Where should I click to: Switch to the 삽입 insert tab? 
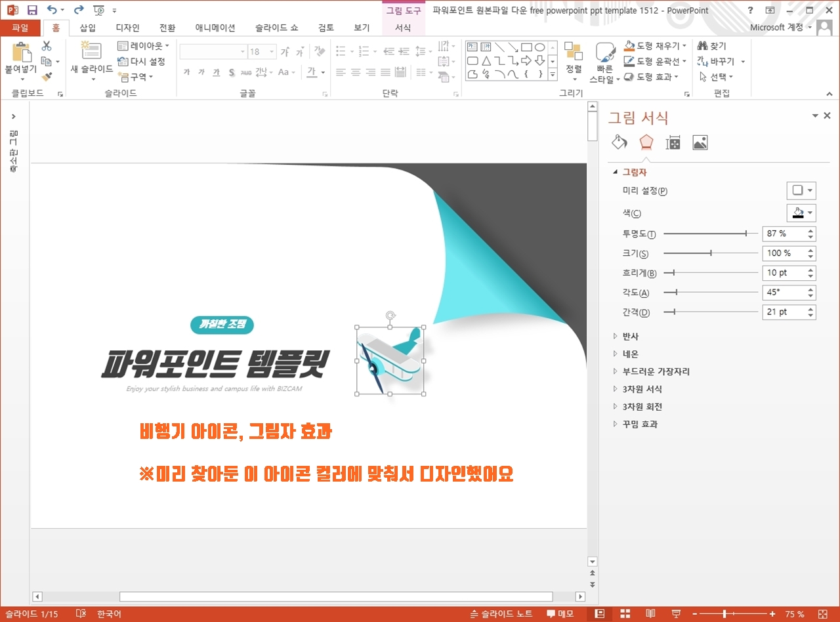(x=87, y=28)
